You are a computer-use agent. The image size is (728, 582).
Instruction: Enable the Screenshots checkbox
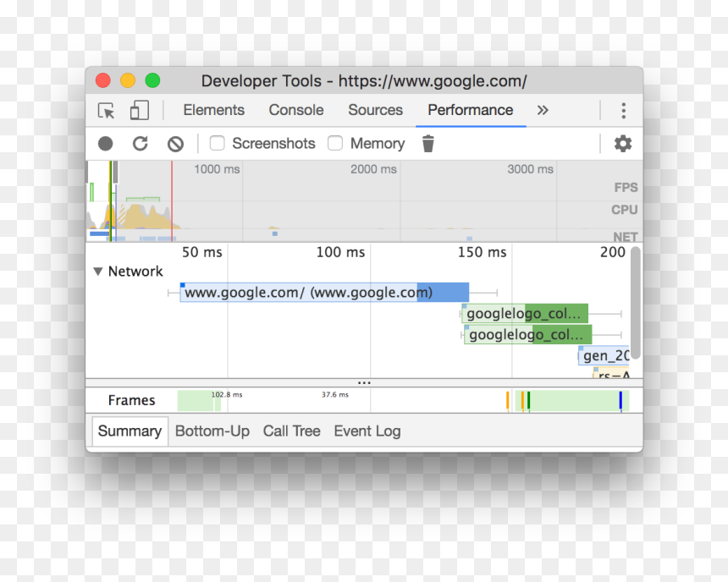pos(218,144)
